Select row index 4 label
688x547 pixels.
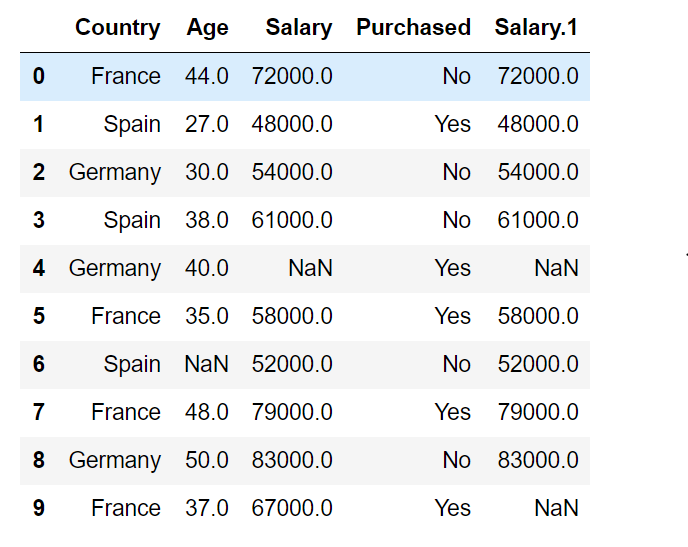pos(38,268)
